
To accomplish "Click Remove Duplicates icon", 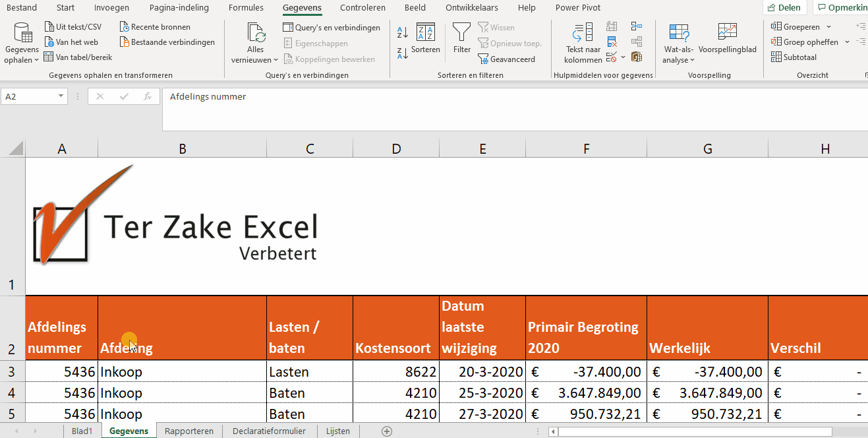I will [x=612, y=42].
